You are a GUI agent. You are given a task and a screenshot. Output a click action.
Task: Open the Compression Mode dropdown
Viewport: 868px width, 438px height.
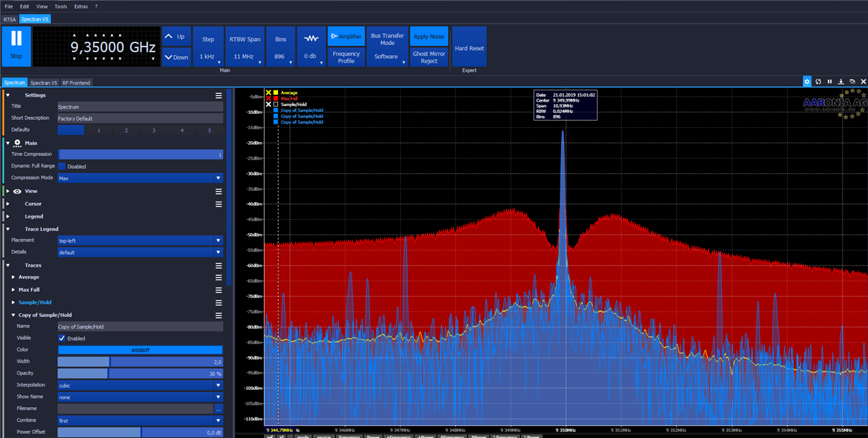tap(218, 179)
